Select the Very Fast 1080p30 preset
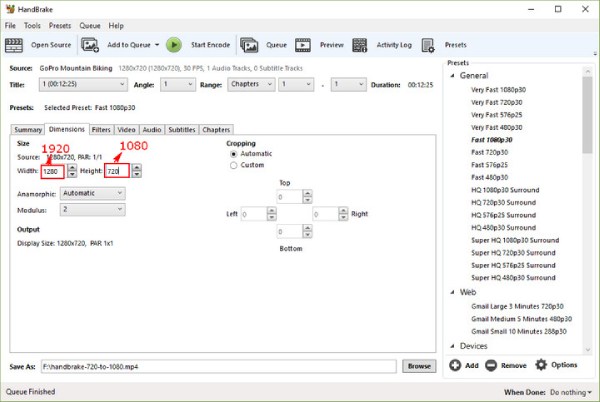The height and width of the screenshot is (402, 600). pos(498,90)
